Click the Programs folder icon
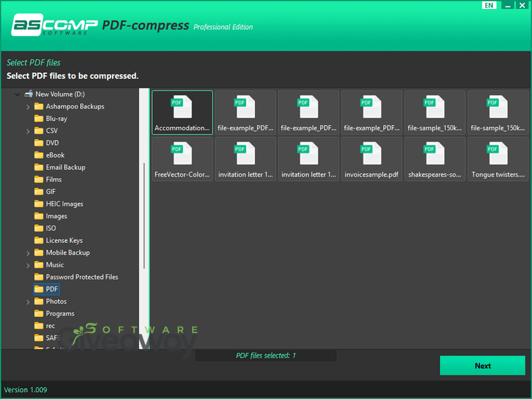 39,314
